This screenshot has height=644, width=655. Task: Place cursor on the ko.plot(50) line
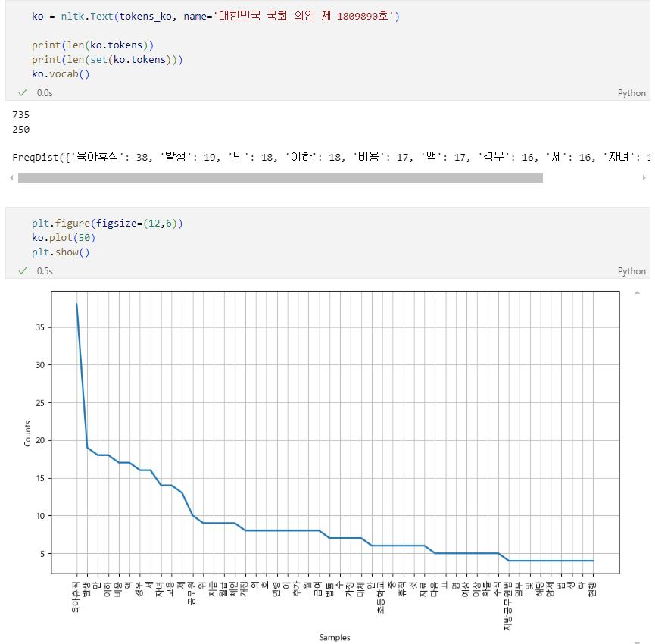pos(64,238)
